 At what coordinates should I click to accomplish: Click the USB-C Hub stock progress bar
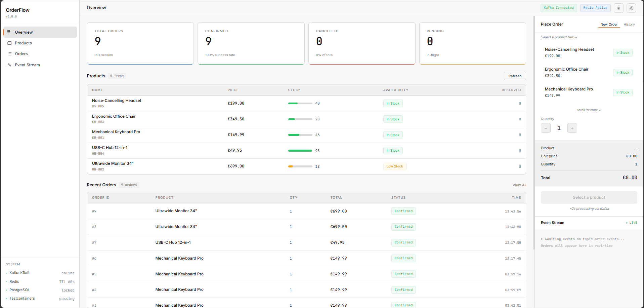coord(300,151)
